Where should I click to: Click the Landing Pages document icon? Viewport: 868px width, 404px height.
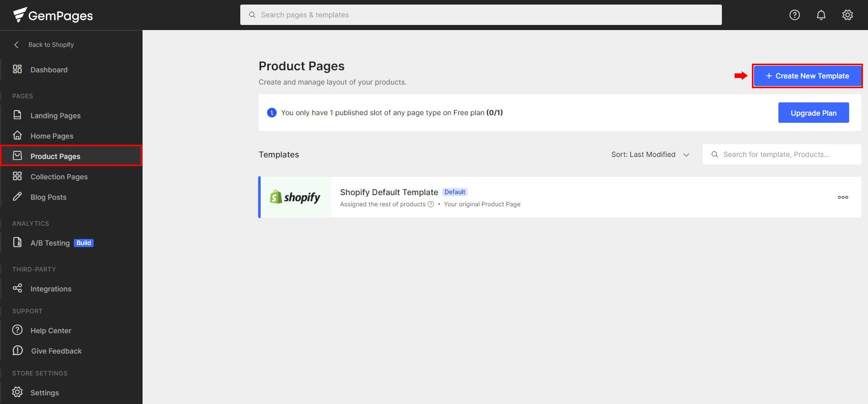point(17,115)
